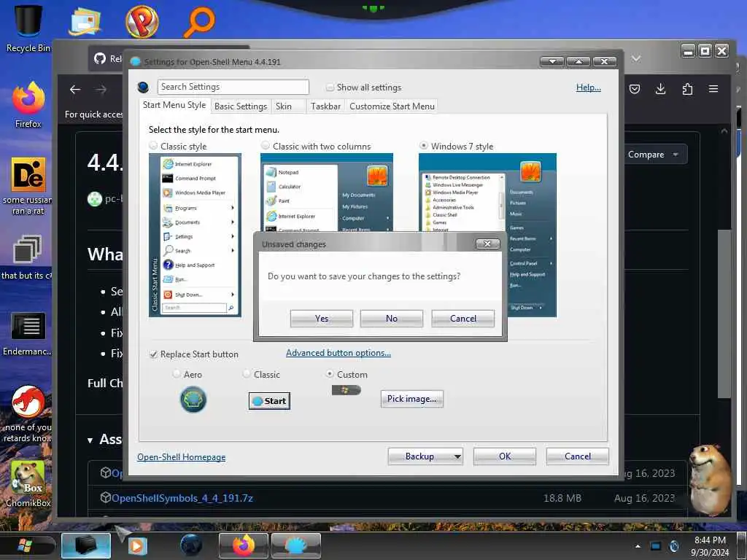Select the Windows 7 style radio button
Screen dimensions: 747x560
click(x=424, y=145)
